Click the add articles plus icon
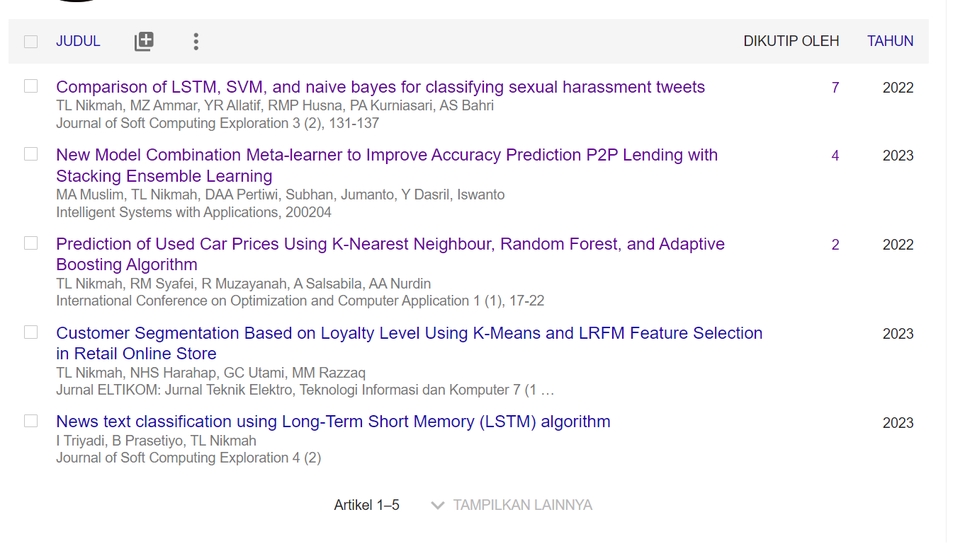Image resolution: width=960 pixels, height=546 pixels. [144, 42]
